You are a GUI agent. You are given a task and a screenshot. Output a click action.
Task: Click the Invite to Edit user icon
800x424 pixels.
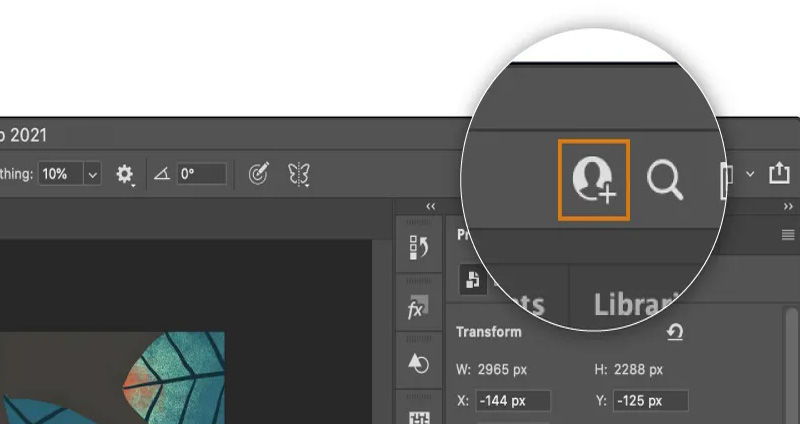[x=594, y=180]
